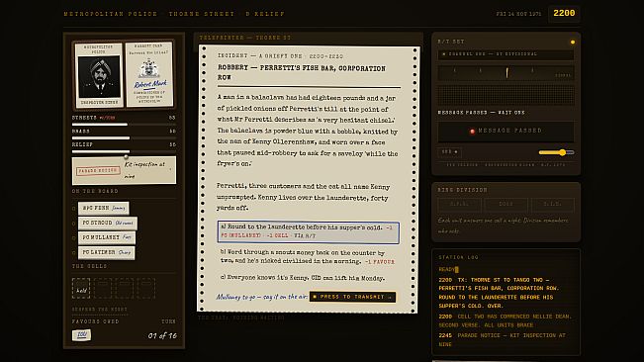Image resolution: width=644 pixels, height=362 pixels.
Task: Click the TELEPRINTER — THORNE ST header
Action: 245,38
